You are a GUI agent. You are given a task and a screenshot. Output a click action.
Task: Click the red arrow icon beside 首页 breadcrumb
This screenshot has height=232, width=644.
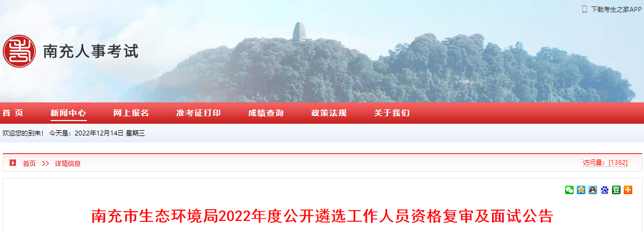[13, 163]
